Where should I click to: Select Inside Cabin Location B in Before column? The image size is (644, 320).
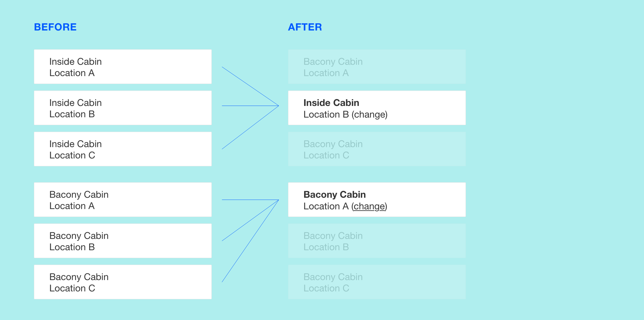point(123,108)
